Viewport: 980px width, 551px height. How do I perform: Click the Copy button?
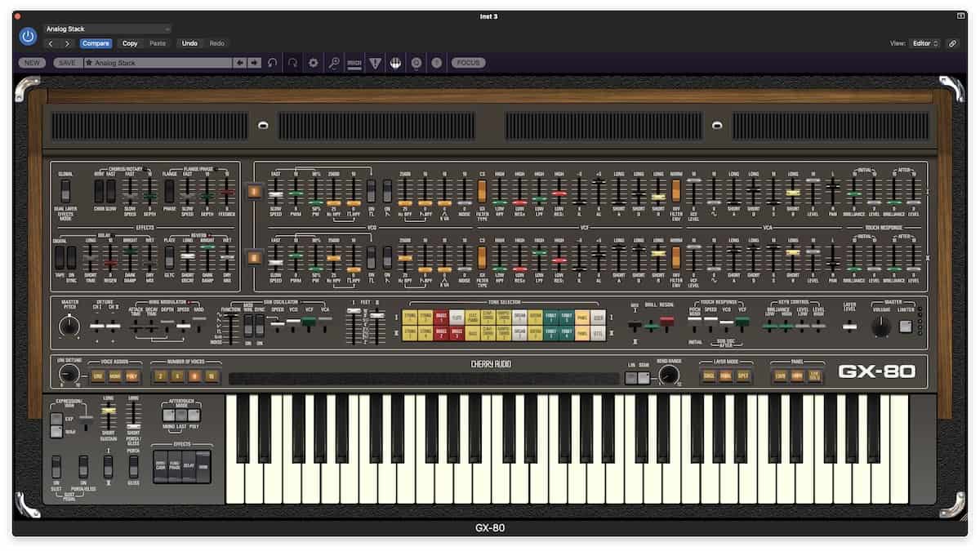coord(130,43)
